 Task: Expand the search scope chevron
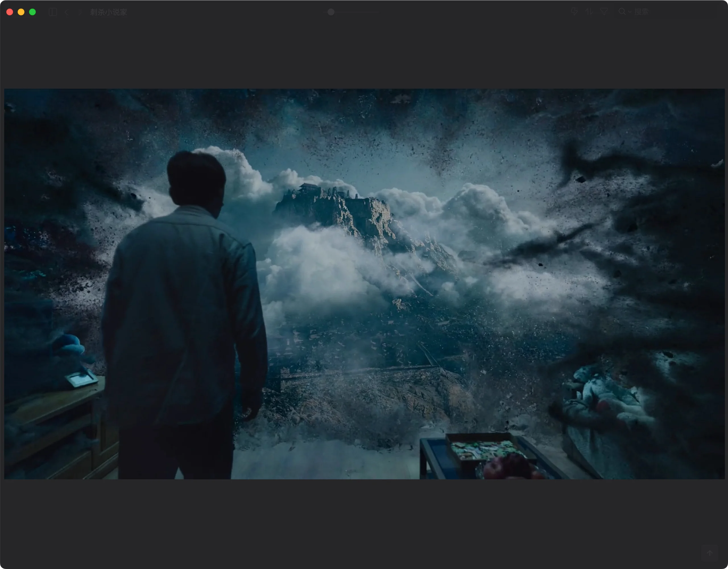click(x=629, y=12)
